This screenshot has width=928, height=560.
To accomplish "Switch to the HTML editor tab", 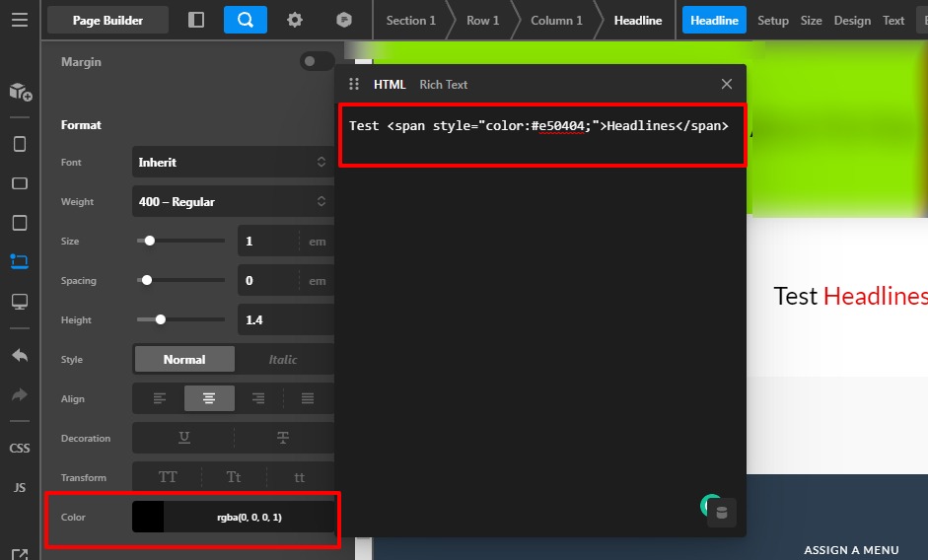I will tap(390, 85).
